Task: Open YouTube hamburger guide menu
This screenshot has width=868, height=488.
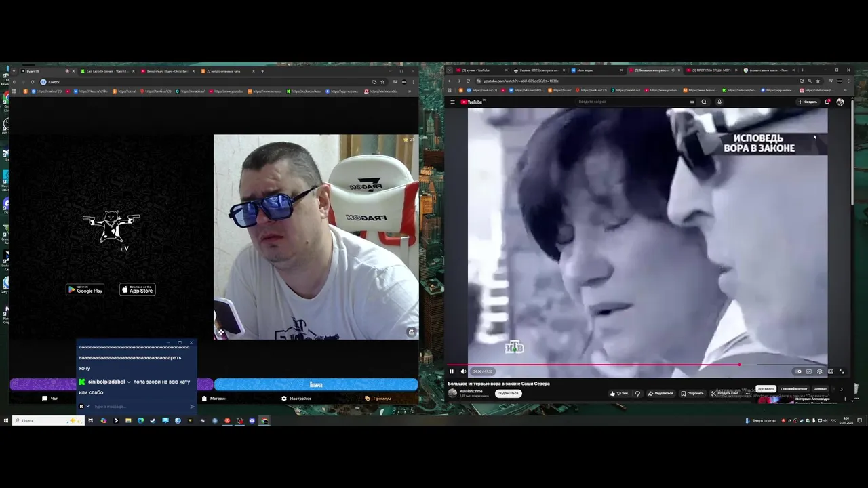Action: click(452, 102)
